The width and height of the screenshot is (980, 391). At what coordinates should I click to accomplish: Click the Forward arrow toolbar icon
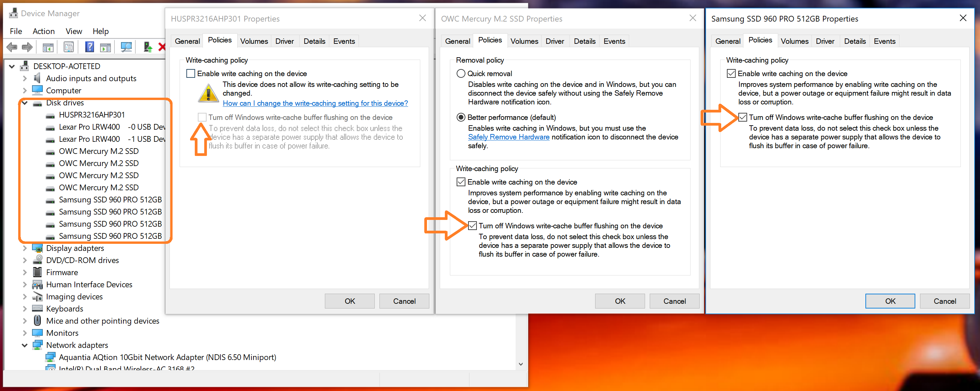[x=27, y=47]
